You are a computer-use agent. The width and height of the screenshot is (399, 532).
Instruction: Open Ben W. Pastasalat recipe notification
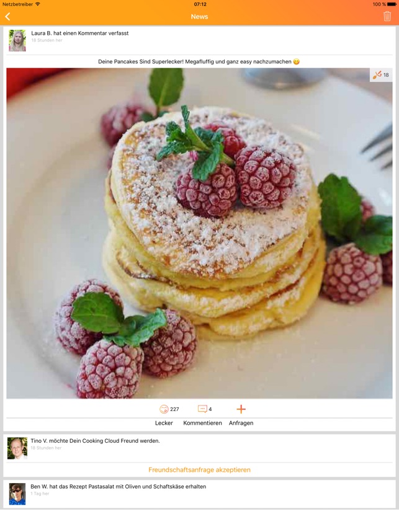point(199,494)
